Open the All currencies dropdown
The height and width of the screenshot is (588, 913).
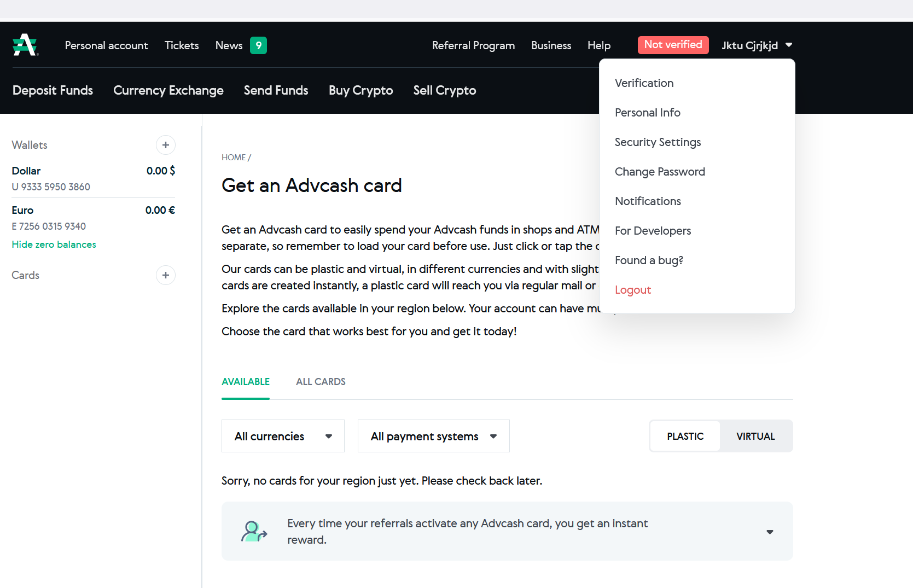(283, 436)
